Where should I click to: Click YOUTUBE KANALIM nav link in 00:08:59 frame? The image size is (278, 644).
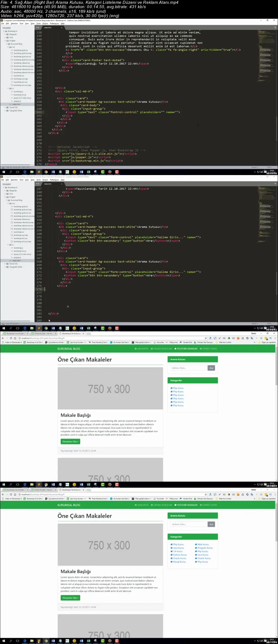[x=186, y=349]
